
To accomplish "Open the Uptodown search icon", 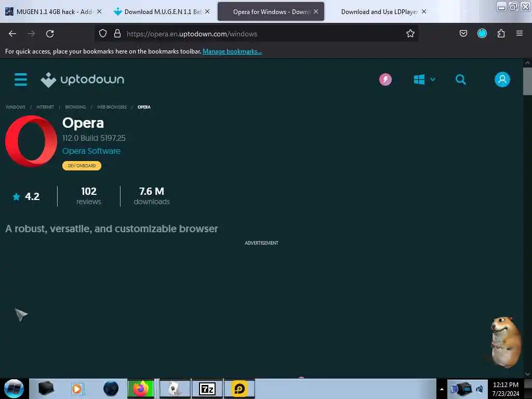I will pyautogui.click(x=460, y=79).
